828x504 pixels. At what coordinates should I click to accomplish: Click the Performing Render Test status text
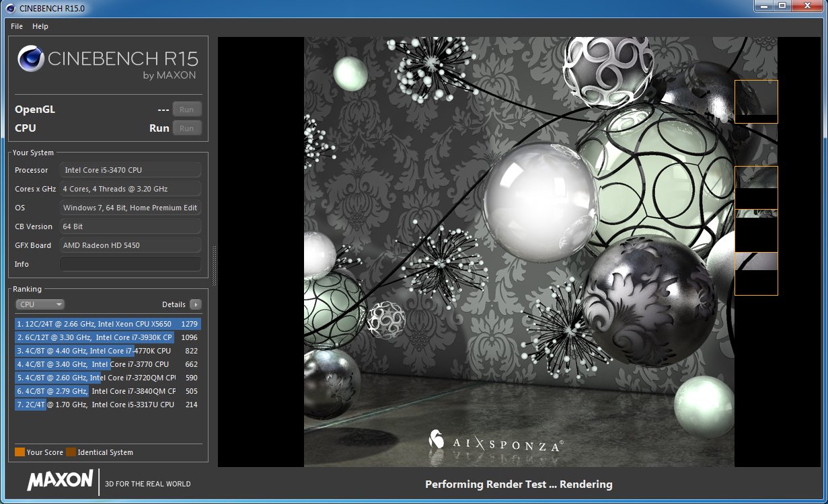519,484
